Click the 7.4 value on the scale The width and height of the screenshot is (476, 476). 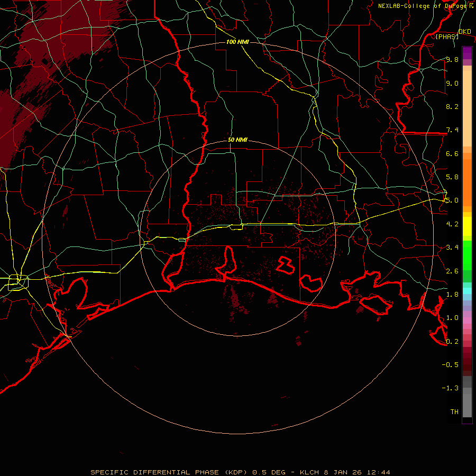tap(452, 130)
